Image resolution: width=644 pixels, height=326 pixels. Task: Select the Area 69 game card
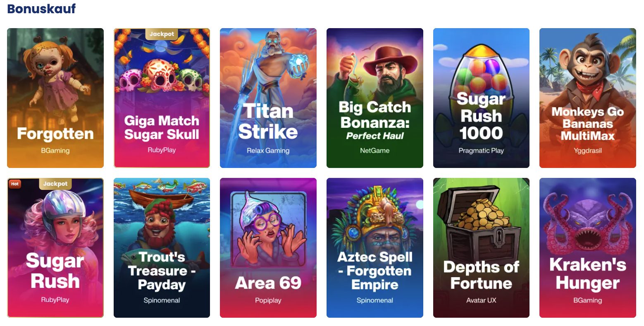tap(268, 248)
